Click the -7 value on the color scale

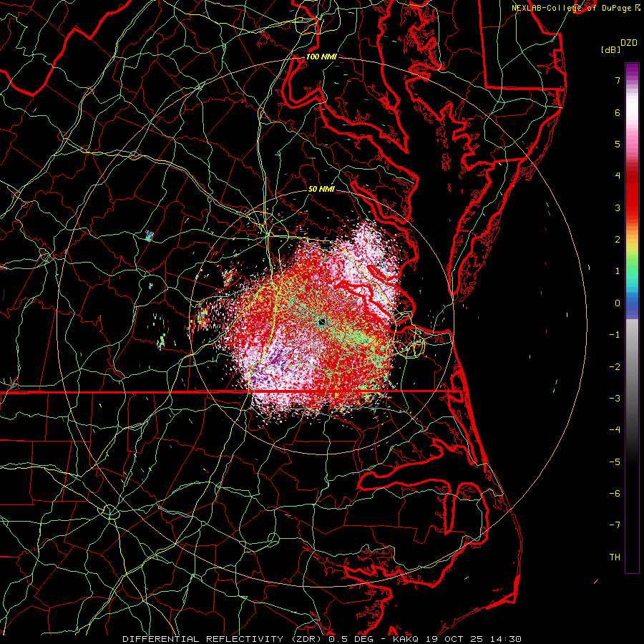pos(615,525)
